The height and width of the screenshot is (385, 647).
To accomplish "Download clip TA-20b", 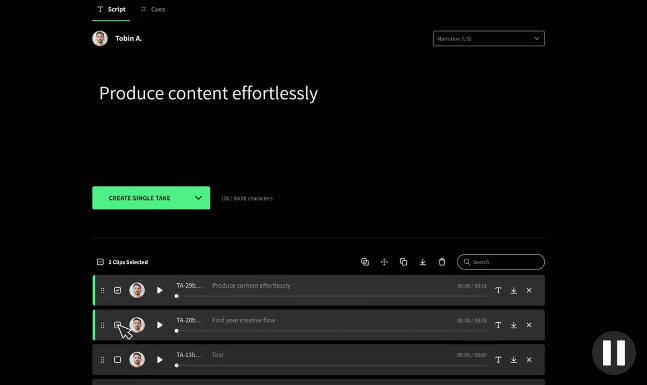I will [x=514, y=325].
